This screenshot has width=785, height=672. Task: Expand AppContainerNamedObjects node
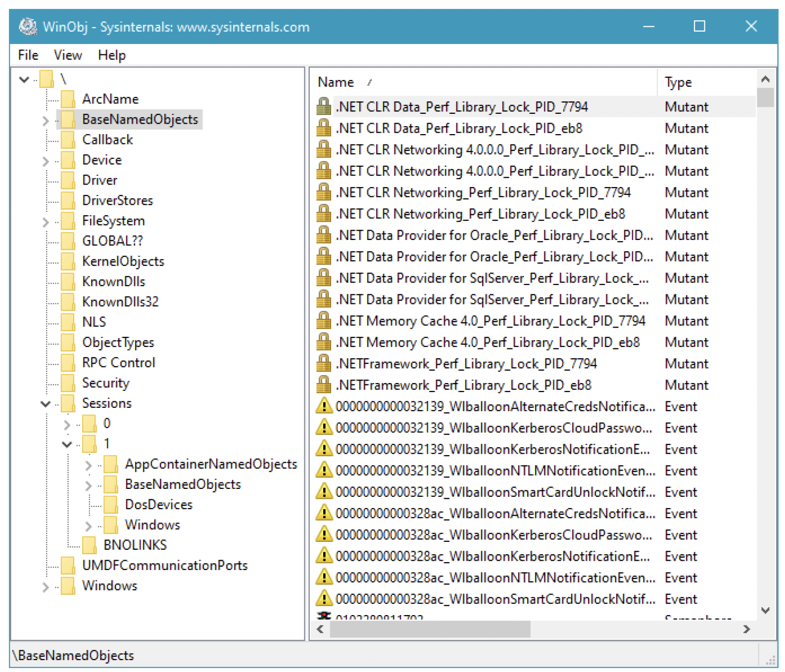click(x=89, y=465)
